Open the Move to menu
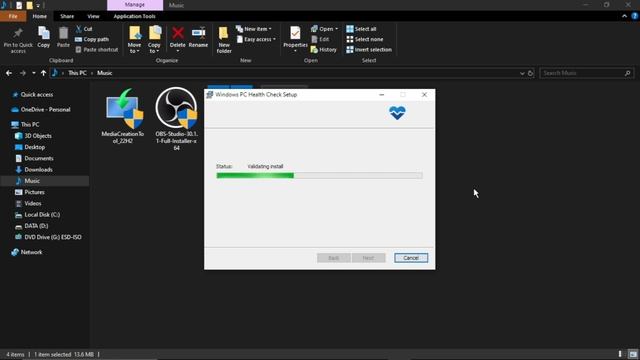This screenshot has width=640, height=360. (134, 40)
